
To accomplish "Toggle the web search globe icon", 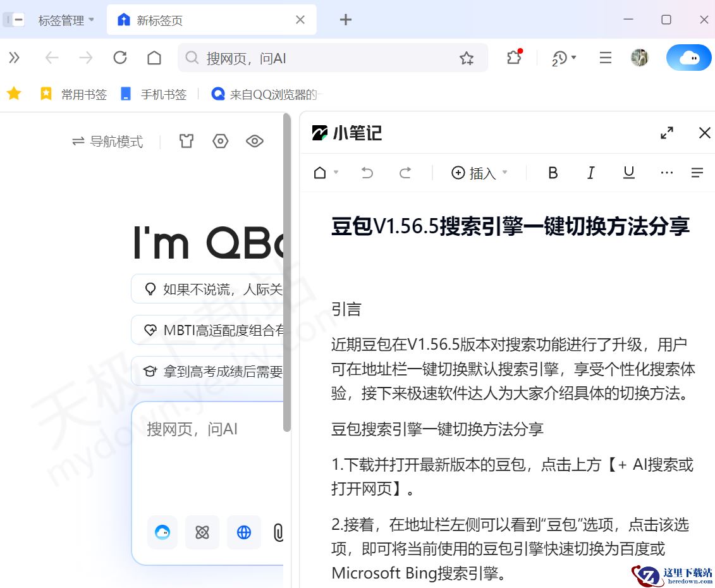I will point(244,532).
